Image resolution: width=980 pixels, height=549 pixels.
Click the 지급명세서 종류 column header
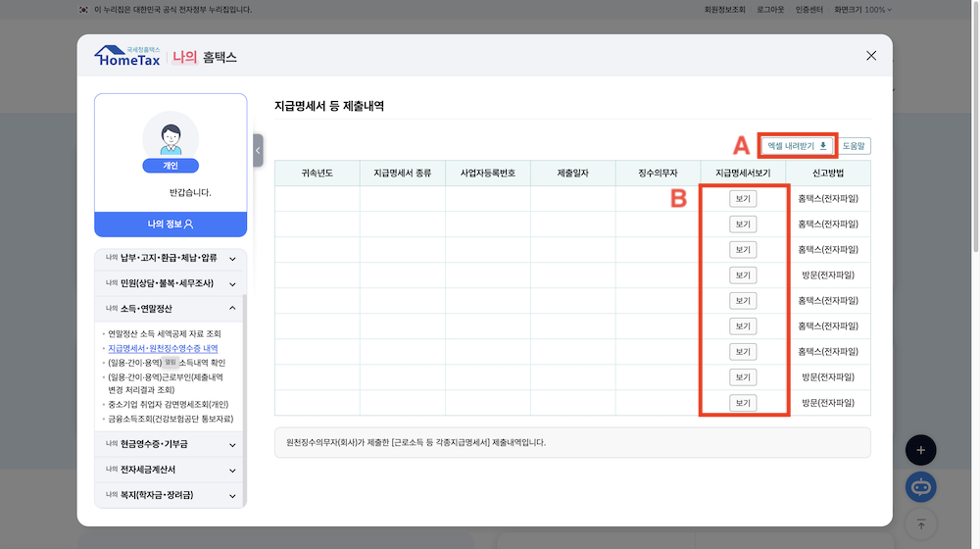(x=403, y=174)
